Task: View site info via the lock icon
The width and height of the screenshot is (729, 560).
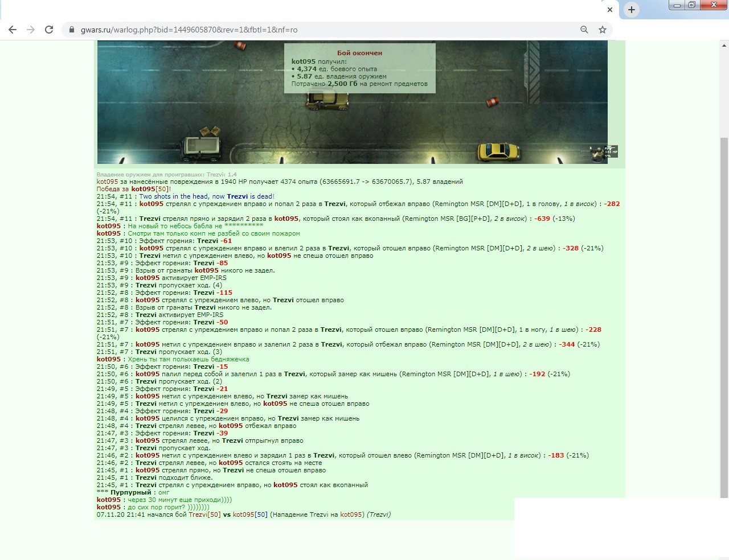Action: [72, 30]
